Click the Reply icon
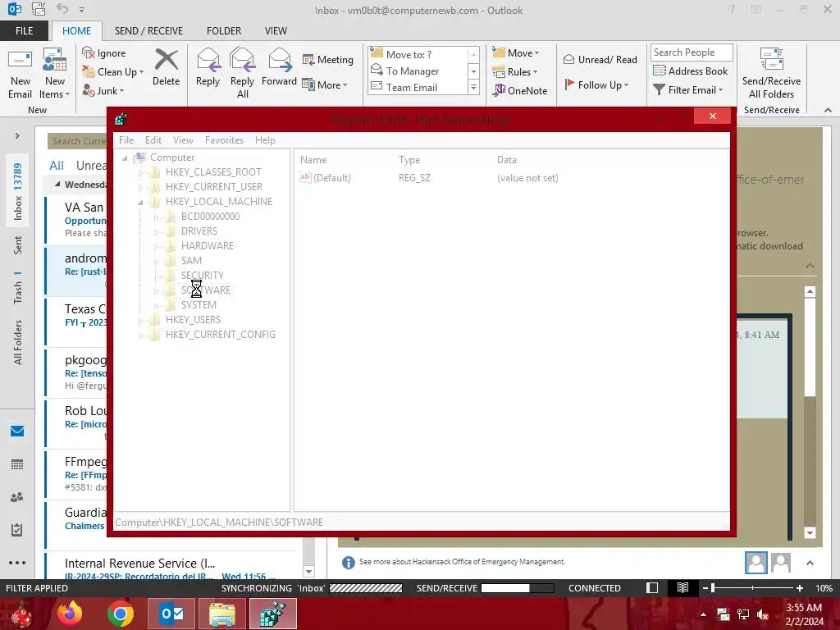 pyautogui.click(x=208, y=68)
